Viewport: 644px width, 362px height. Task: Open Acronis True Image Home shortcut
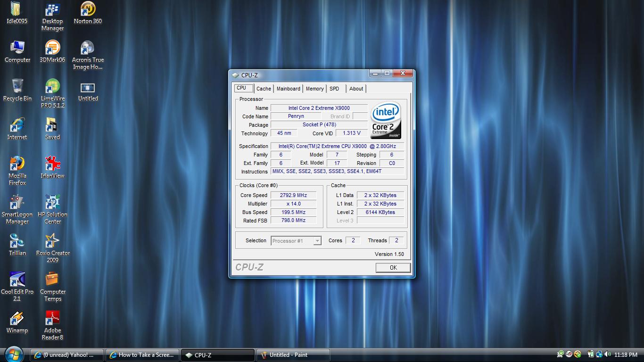[x=88, y=55]
